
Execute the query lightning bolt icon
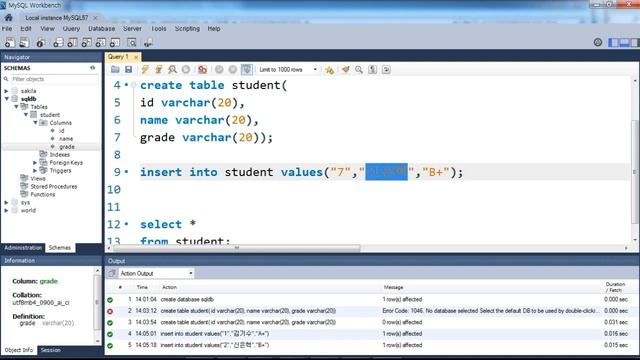(145, 69)
